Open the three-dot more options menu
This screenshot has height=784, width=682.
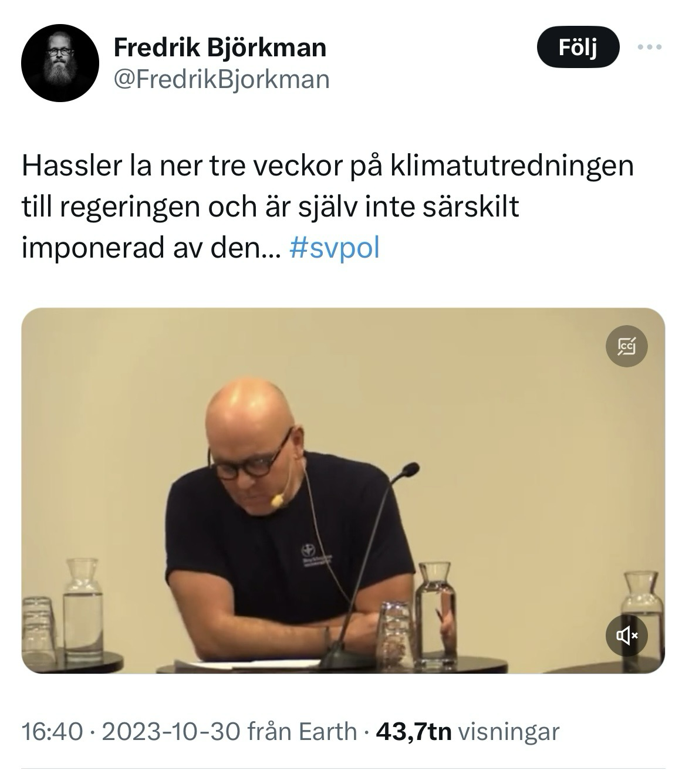(650, 47)
